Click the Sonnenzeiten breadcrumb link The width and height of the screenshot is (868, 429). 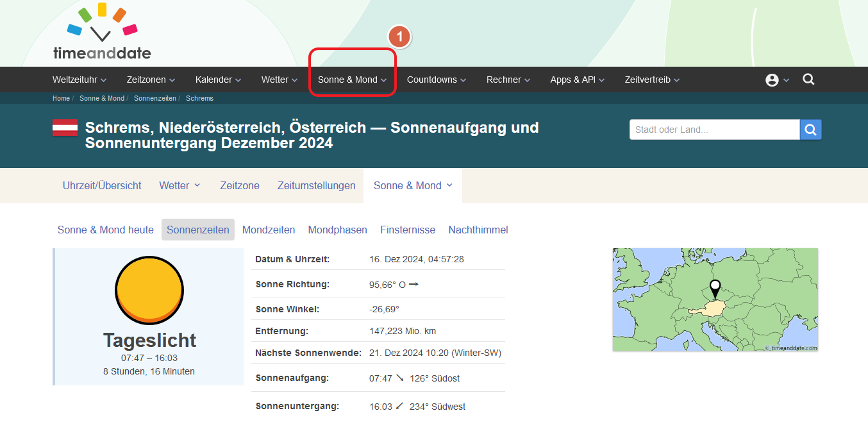click(154, 99)
